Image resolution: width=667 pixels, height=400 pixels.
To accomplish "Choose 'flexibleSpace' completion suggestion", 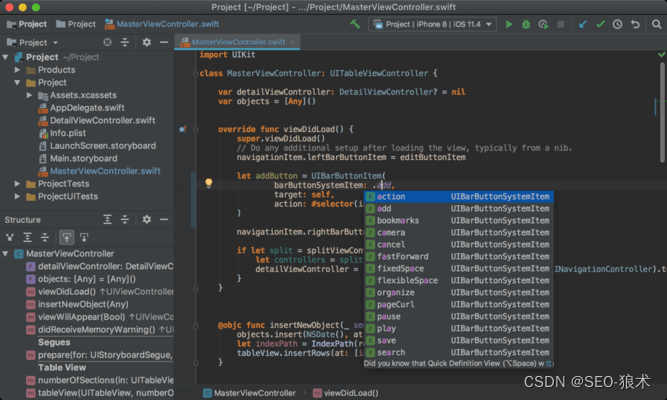I will [x=459, y=280].
